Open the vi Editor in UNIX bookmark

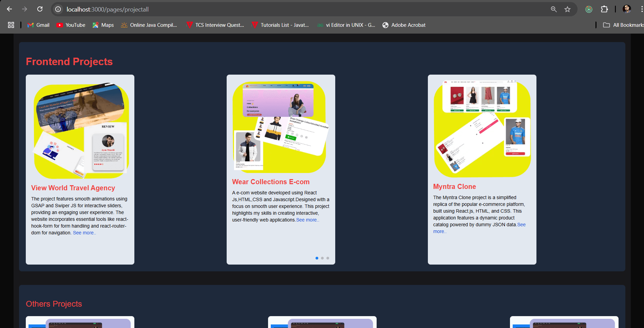pyautogui.click(x=346, y=25)
